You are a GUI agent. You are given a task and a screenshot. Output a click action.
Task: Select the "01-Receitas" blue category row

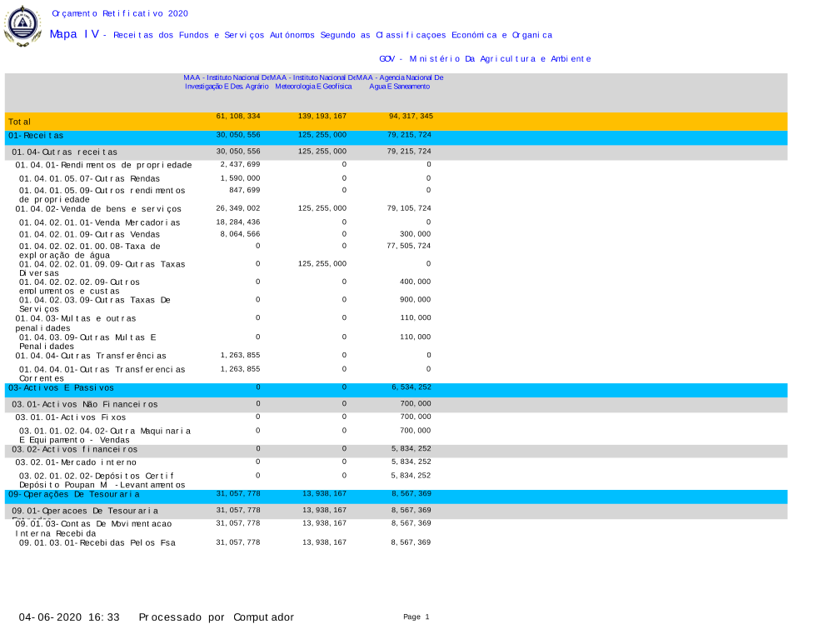pyautogui.click(x=36, y=135)
